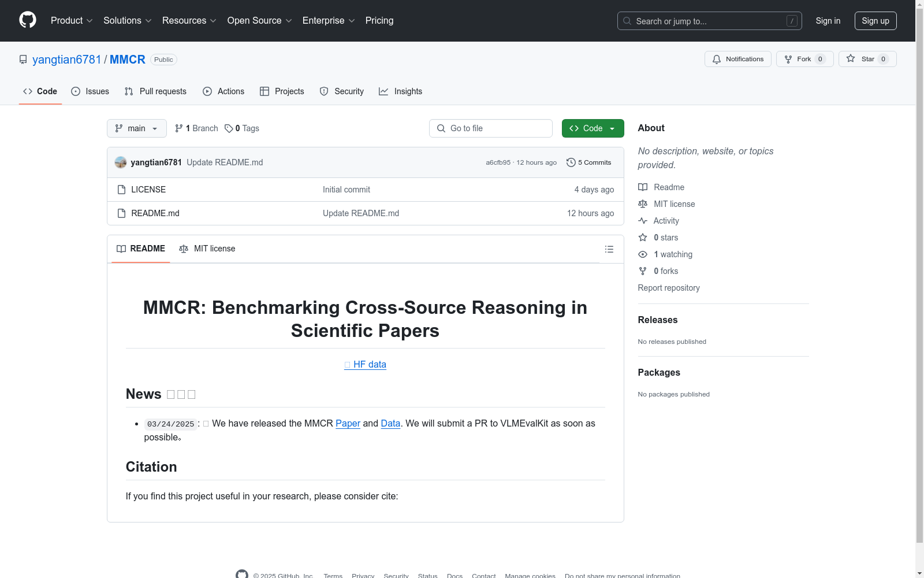Click the Notifications button
Image resolution: width=924 pixels, height=578 pixels.
(x=738, y=59)
